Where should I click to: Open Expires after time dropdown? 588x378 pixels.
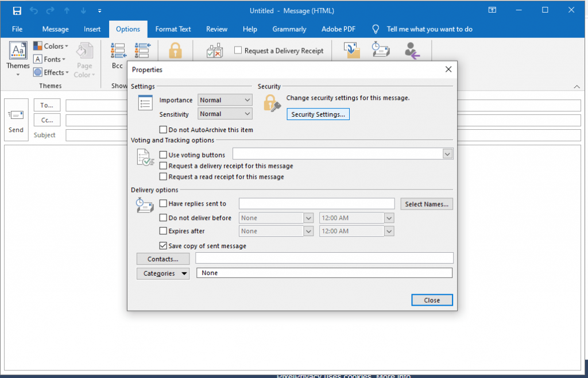tap(389, 231)
